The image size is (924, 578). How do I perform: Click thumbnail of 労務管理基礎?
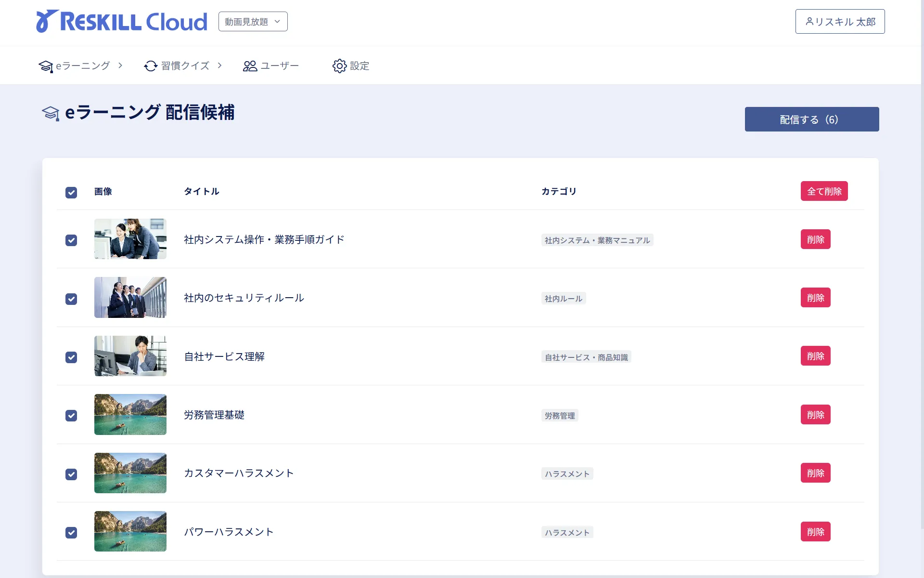(x=130, y=414)
